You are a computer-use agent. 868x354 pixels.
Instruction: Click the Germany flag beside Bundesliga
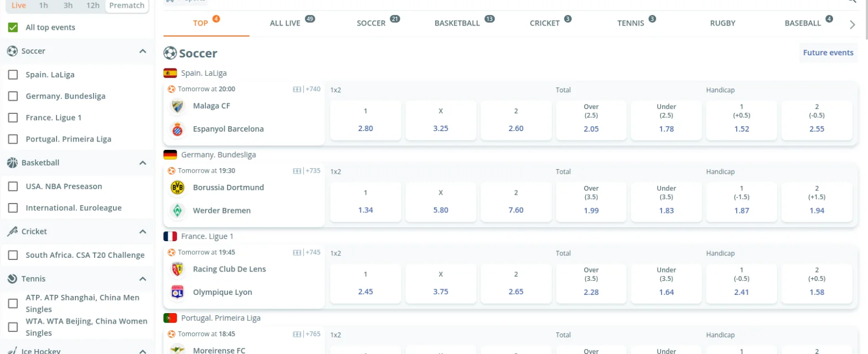pos(170,155)
